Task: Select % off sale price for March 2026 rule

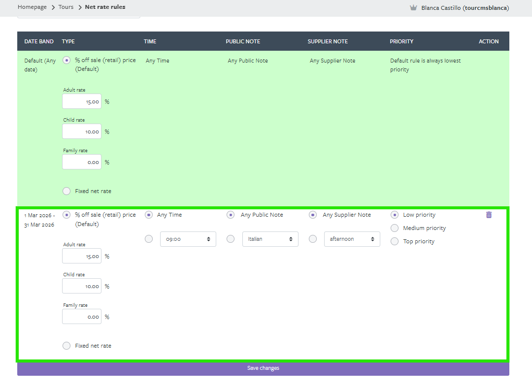Action: pos(66,215)
